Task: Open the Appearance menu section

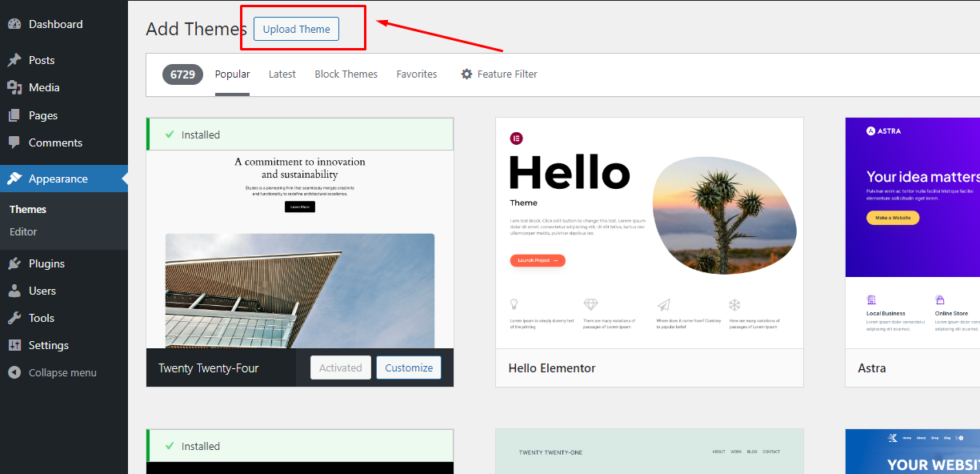Action: click(58, 179)
